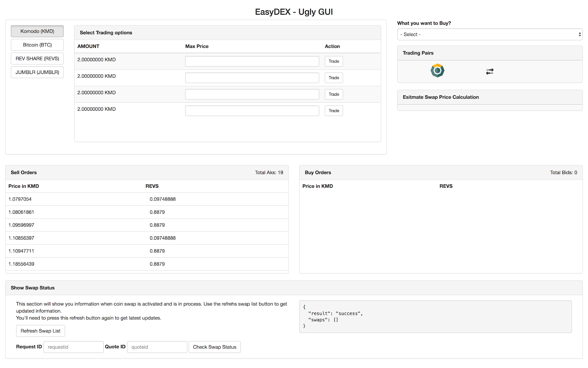Focus the Request ID input field
The height and width of the screenshot is (368, 588).
pyautogui.click(x=73, y=347)
